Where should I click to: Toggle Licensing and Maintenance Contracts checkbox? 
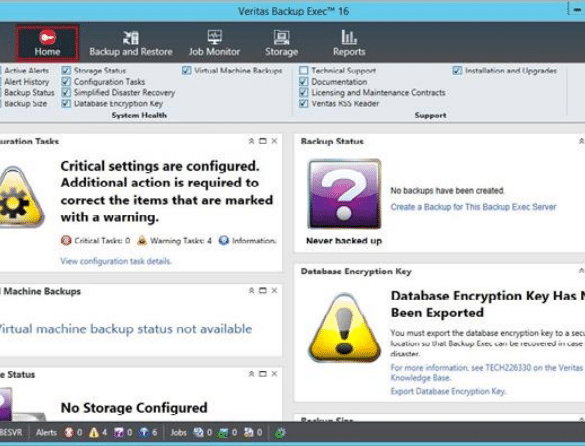(x=304, y=92)
